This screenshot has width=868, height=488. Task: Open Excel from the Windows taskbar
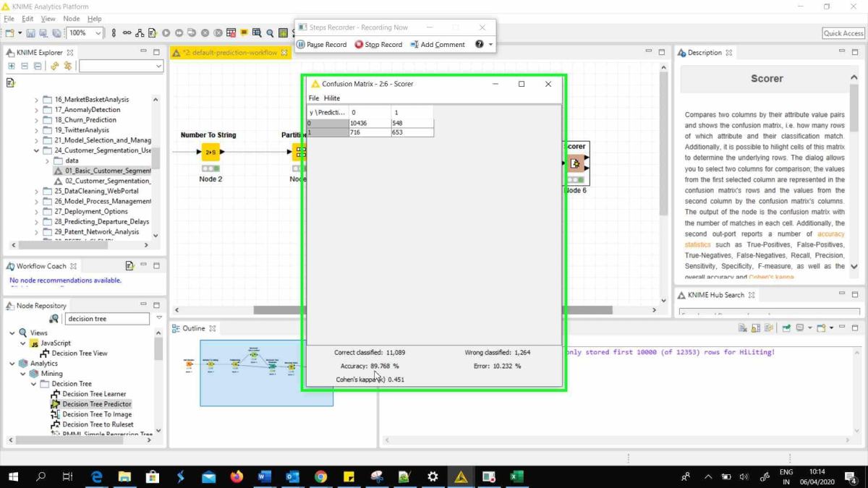[x=516, y=477]
